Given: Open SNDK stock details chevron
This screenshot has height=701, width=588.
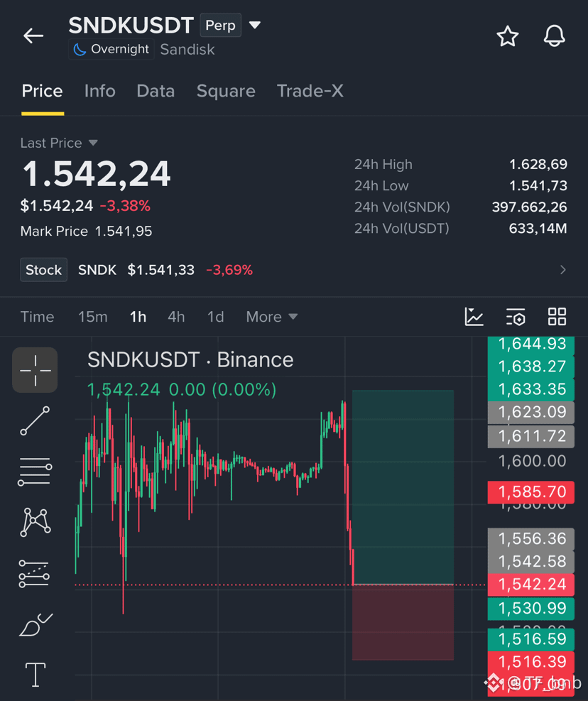Looking at the screenshot, I should tap(562, 270).
